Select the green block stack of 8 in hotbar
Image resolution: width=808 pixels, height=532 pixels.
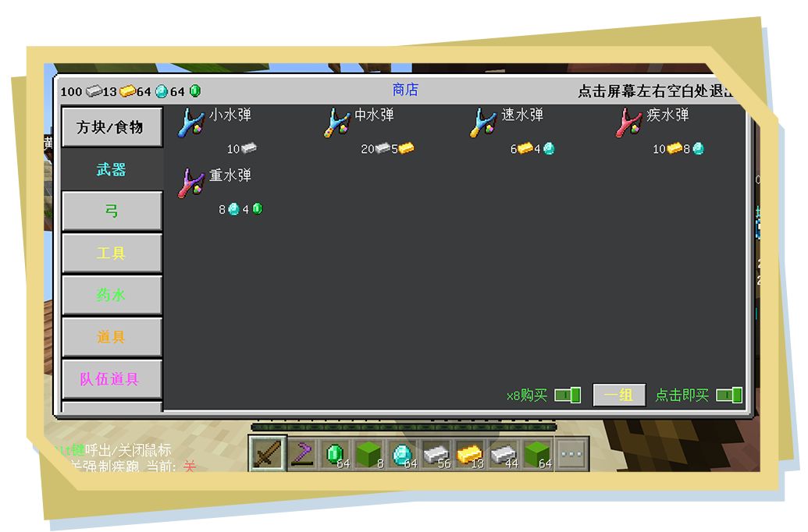point(369,454)
